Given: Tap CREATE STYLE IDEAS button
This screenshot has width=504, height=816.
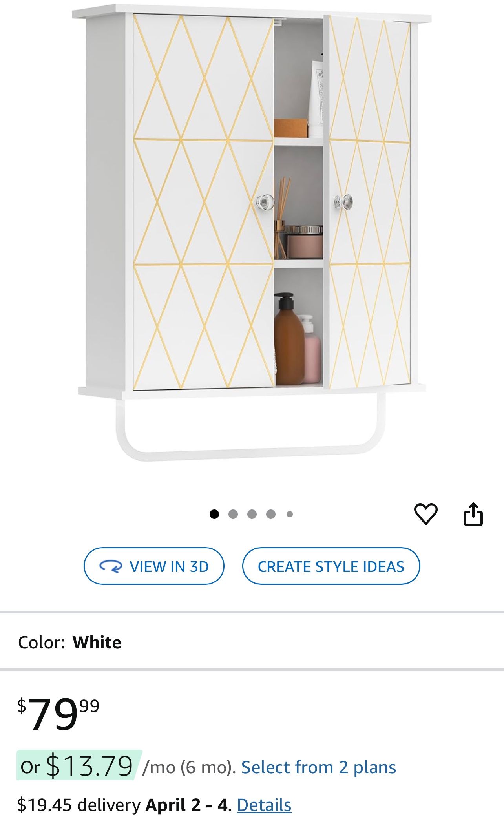Looking at the screenshot, I should click(x=331, y=566).
